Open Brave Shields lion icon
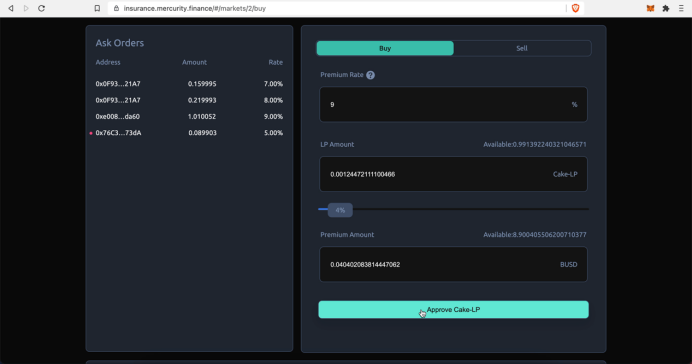Screen dimensions: 692x364 pyautogui.click(x=575, y=8)
